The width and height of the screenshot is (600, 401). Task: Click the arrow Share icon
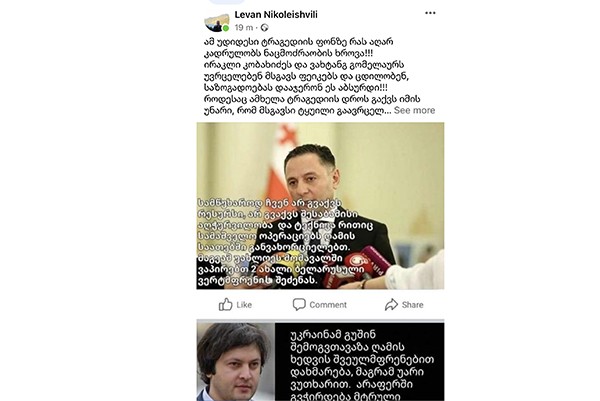(x=391, y=305)
